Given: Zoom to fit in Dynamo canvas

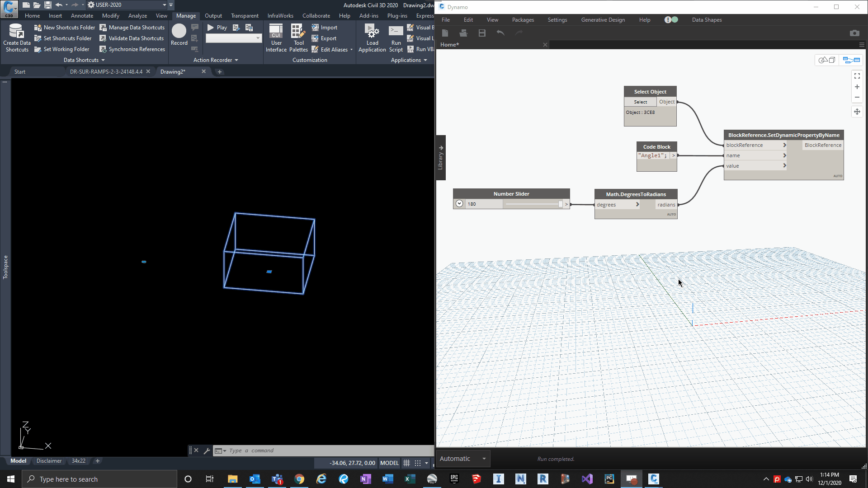Looking at the screenshot, I should click(x=857, y=76).
